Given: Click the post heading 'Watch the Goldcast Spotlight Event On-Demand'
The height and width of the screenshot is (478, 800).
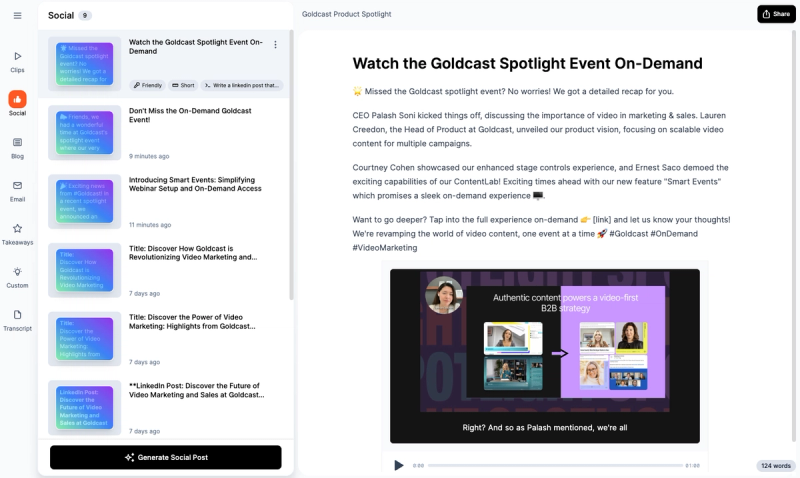Looking at the screenshot, I should (527, 63).
